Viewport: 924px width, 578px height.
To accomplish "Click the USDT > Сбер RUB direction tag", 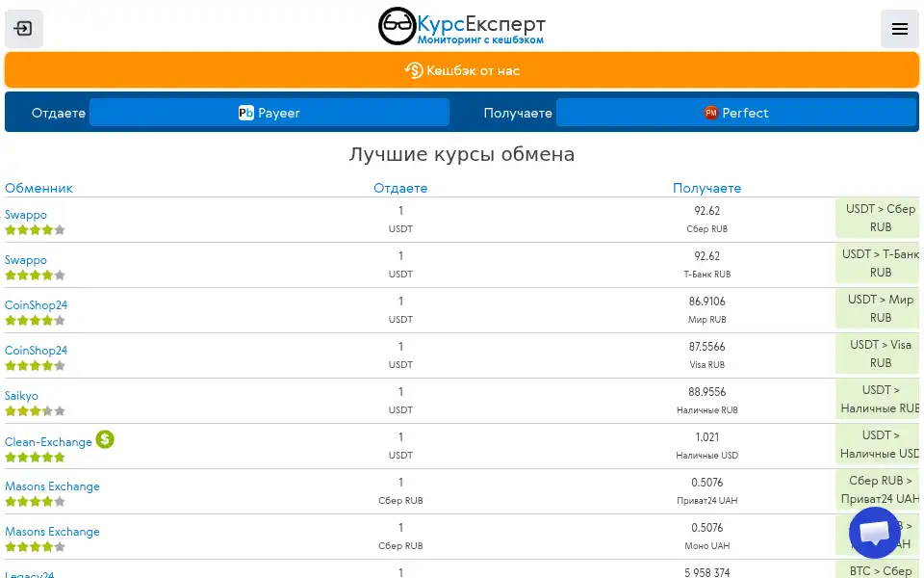I will pyautogui.click(x=878, y=219).
